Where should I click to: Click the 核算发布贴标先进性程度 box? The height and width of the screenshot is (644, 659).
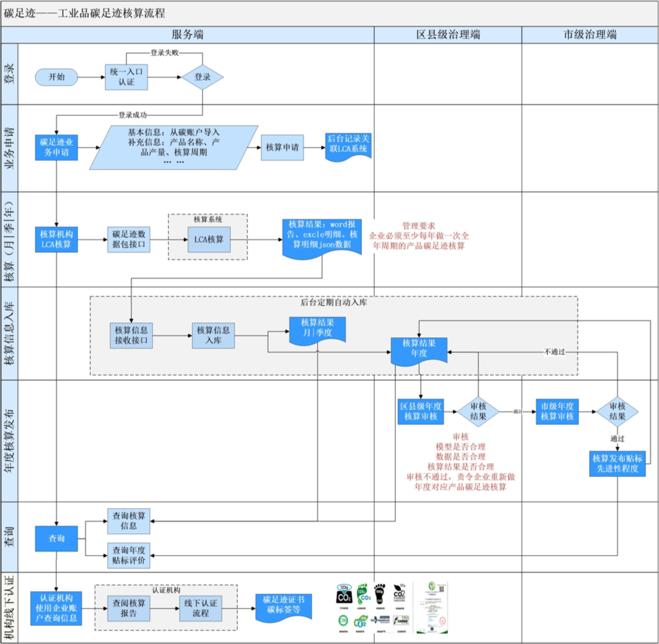[x=617, y=463]
